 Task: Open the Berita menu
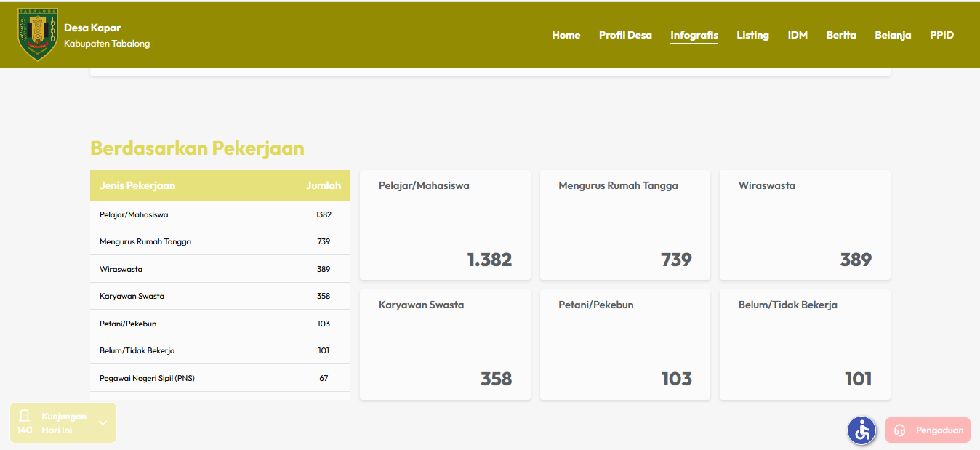(841, 35)
